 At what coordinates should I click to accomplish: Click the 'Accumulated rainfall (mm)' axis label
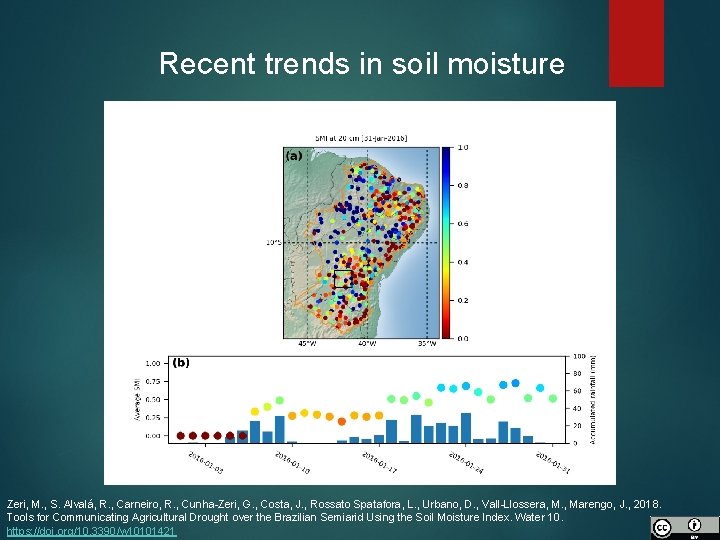click(x=592, y=399)
